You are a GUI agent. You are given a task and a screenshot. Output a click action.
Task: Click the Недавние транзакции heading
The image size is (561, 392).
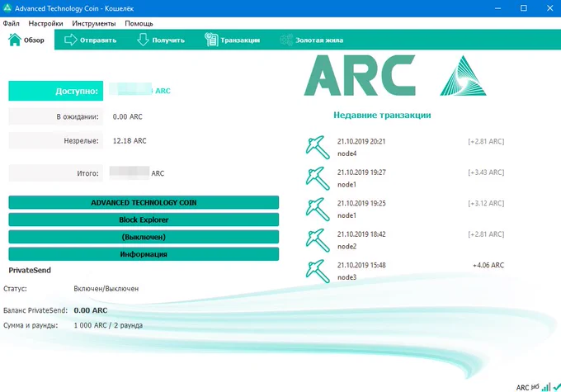point(382,115)
